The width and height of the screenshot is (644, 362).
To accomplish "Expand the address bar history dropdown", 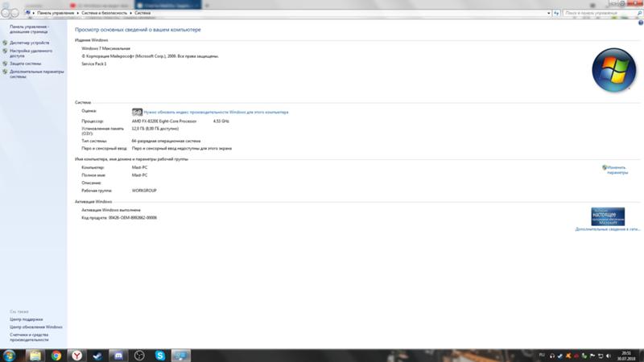I will pyautogui.click(x=549, y=13).
